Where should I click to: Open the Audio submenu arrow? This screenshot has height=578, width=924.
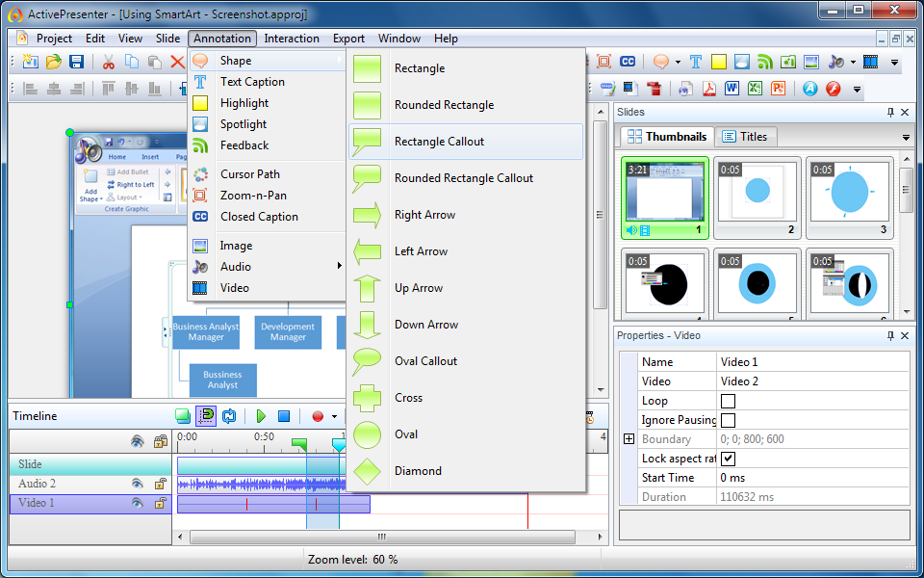[338, 267]
